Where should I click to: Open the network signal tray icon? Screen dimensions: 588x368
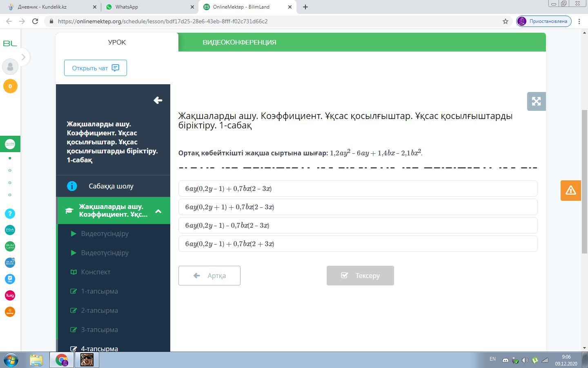(x=545, y=360)
